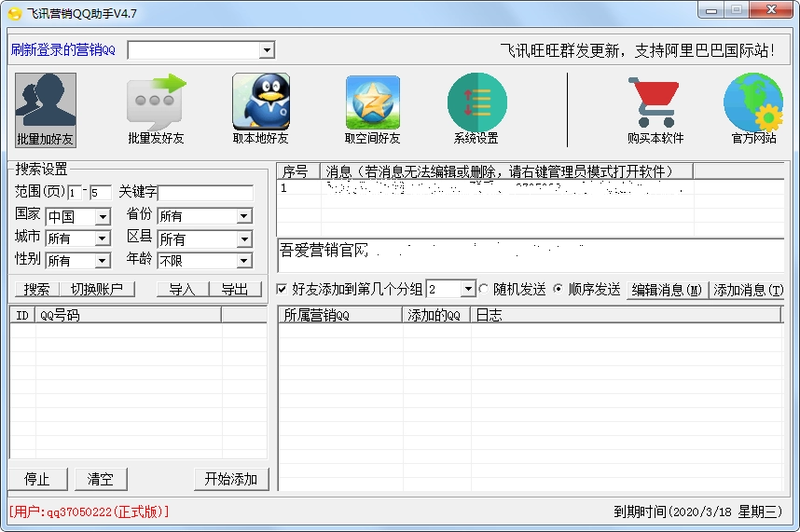Click the app icon in title bar
Screen dimensions: 800x532
(15, 14)
